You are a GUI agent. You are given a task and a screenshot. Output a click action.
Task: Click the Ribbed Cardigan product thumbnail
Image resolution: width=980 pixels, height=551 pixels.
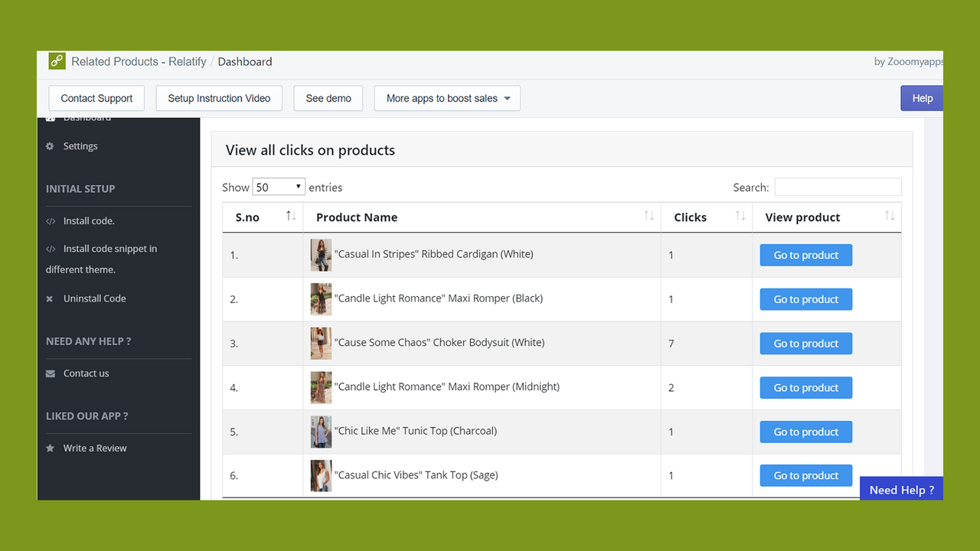pyautogui.click(x=321, y=255)
